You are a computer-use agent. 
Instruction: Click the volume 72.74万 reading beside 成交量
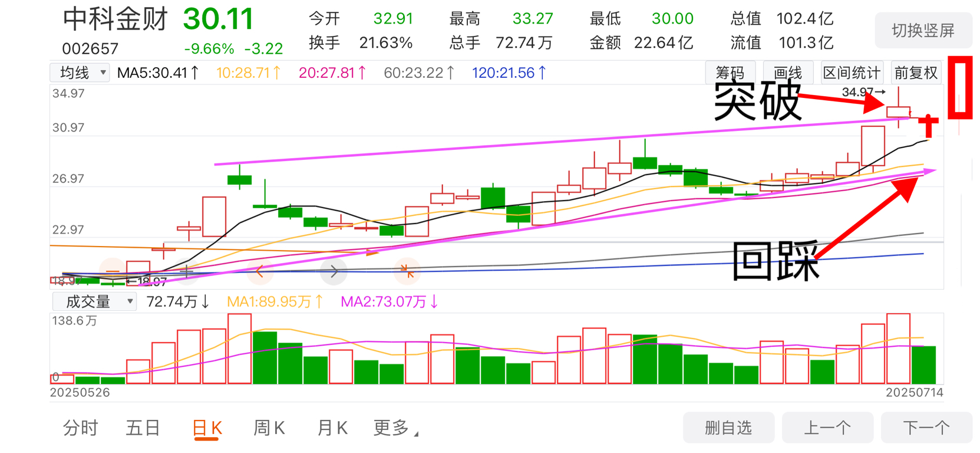[x=178, y=301]
